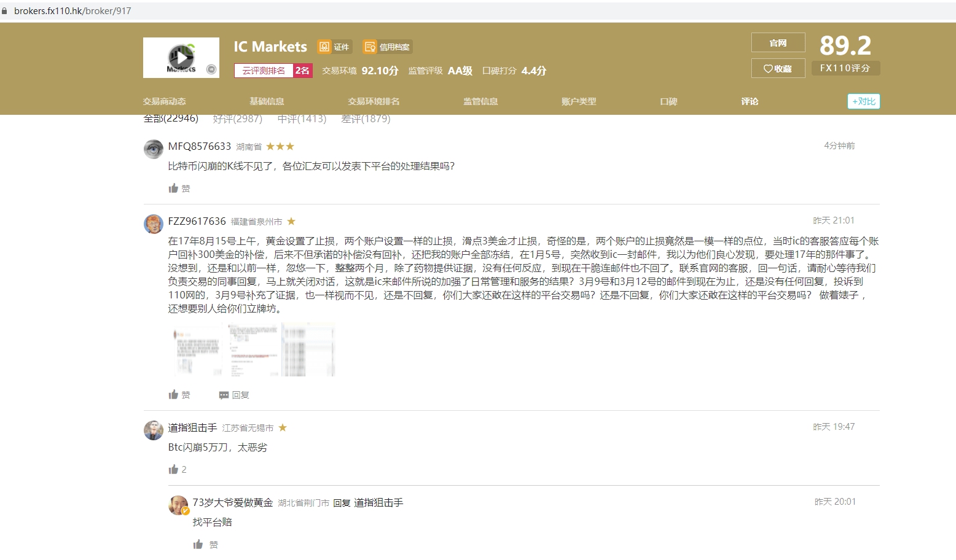Click the thumbs-up icon under MFQ8576633's comment
This screenshot has height=560, width=956.
coord(173,188)
